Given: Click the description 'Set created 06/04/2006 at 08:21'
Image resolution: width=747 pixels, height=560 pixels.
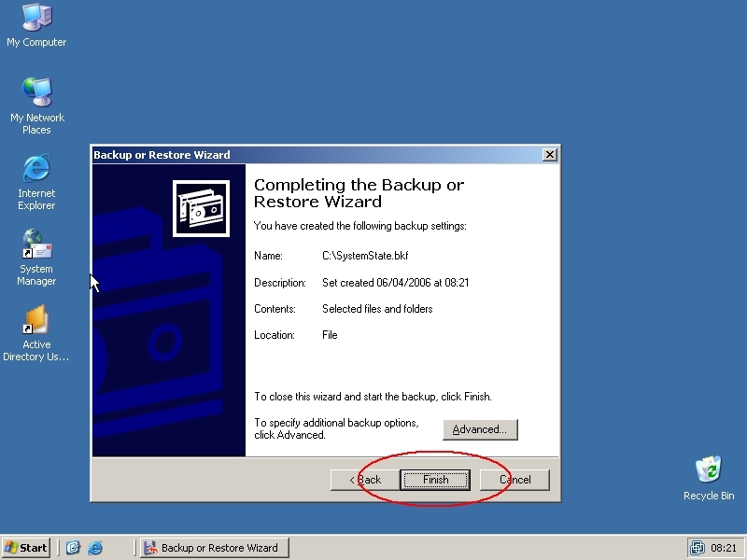Looking at the screenshot, I should [x=395, y=283].
